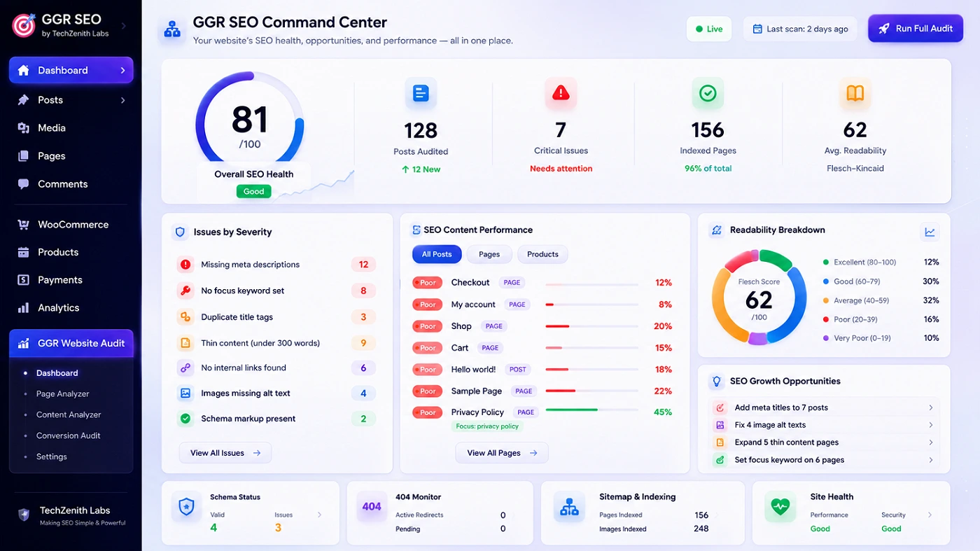Click the Checkout page row title

(470, 283)
